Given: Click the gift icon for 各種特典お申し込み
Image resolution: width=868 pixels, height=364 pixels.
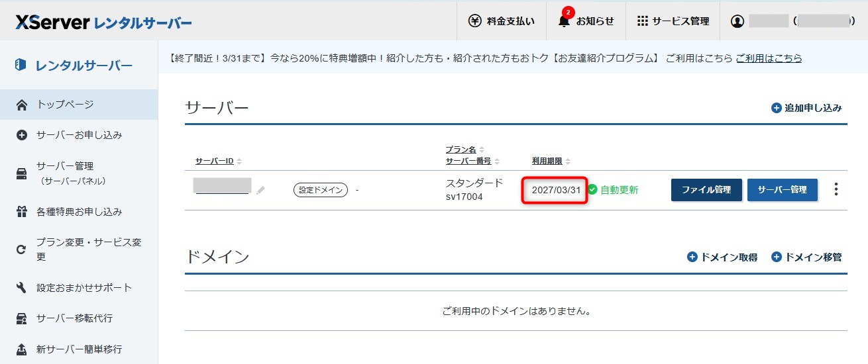Looking at the screenshot, I should pyautogui.click(x=21, y=212).
